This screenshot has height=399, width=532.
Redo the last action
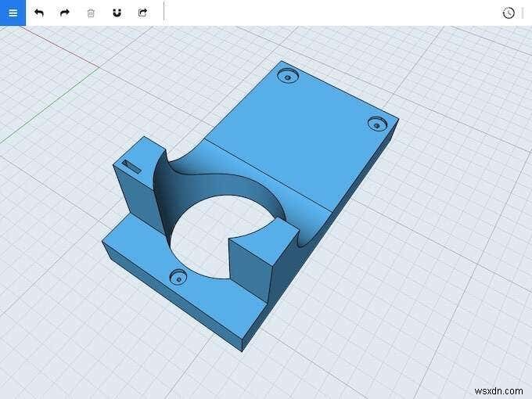click(x=65, y=13)
